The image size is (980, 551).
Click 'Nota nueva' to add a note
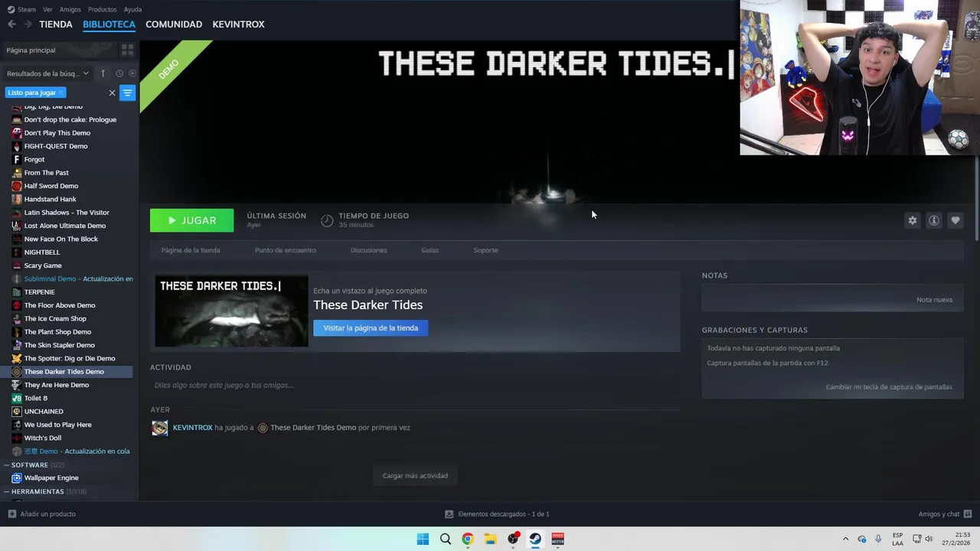coord(934,299)
